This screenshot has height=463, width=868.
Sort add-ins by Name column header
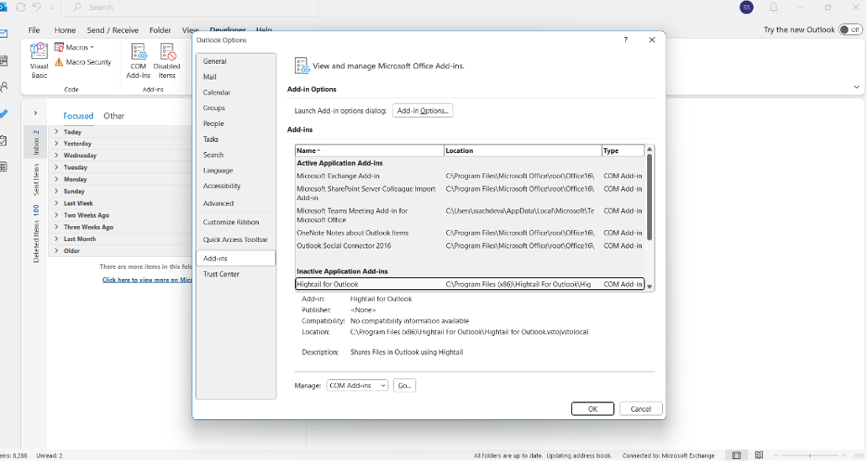(x=369, y=150)
